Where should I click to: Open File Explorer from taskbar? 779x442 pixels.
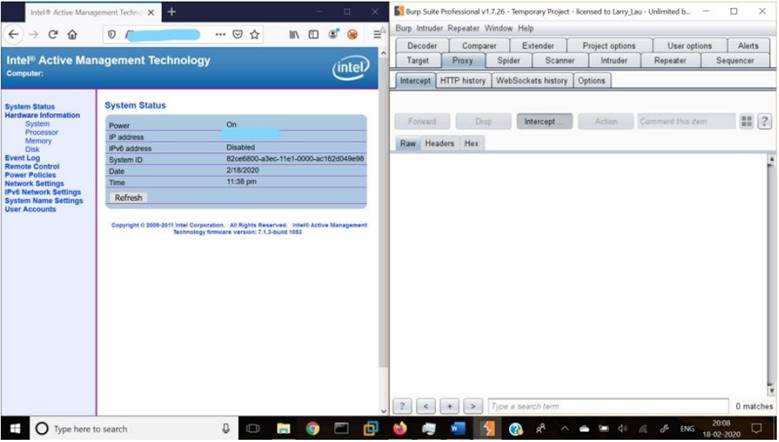(x=284, y=428)
